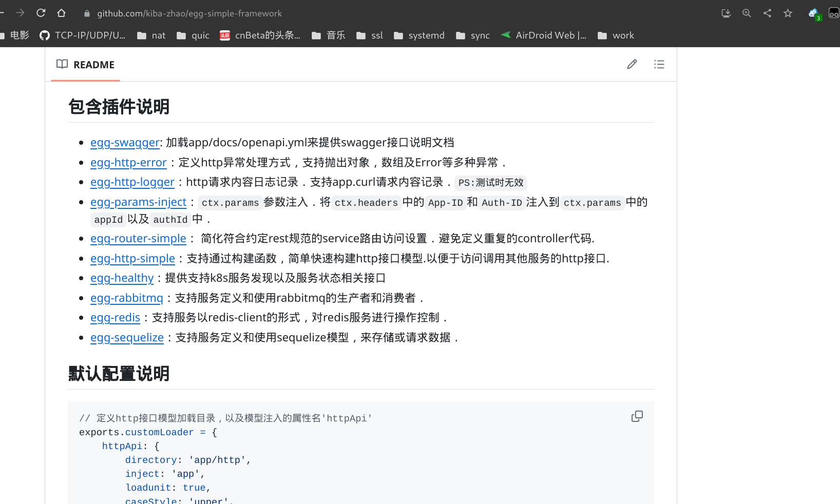Copy code block with copy icon

pyautogui.click(x=637, y=416)
